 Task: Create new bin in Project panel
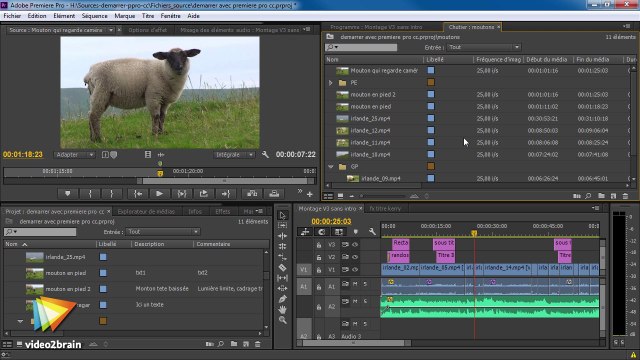tap(234, 344)
